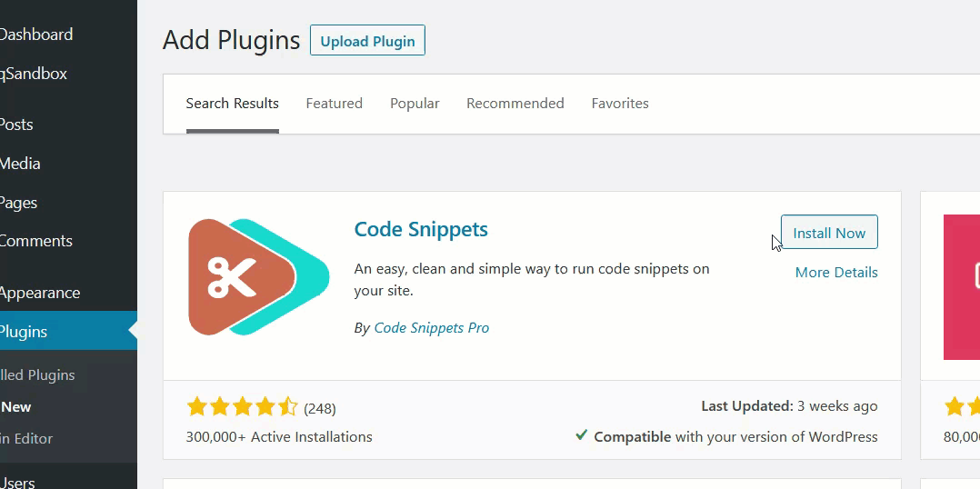
Task: Click the Upload Plugin button
Action: click(x=367, y=41)
